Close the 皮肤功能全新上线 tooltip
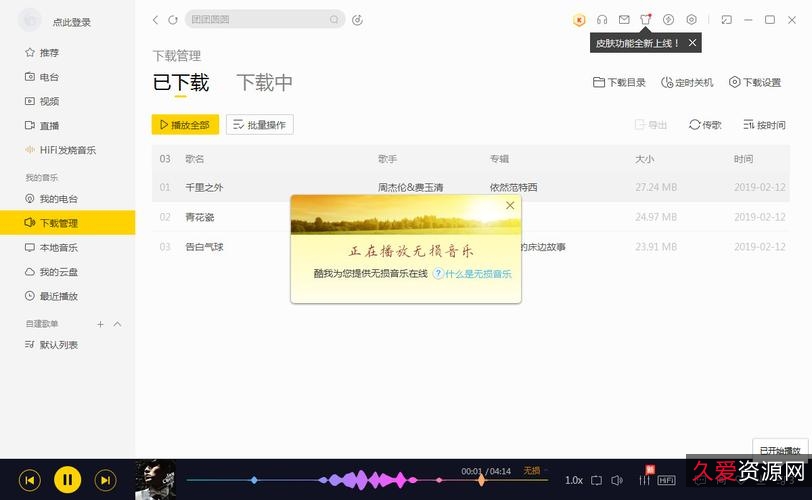 point(692,43)
